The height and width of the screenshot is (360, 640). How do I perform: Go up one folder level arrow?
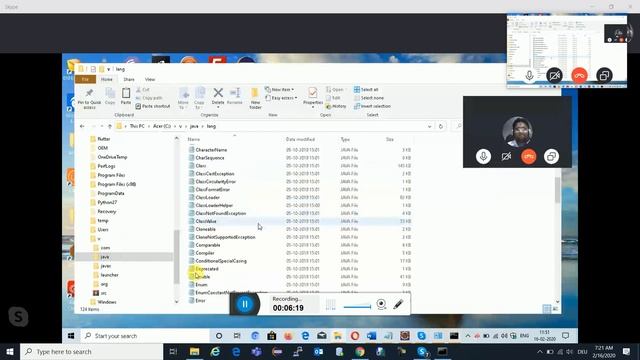pyautogui.click(x=109, y=127)
